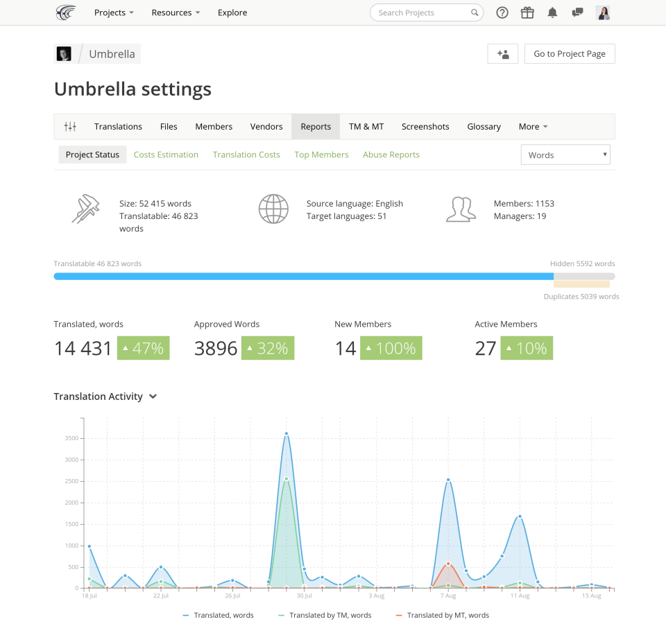Open the Words unit dropdown
Screen dimensions: 666x644
click(x=565, y=155)
